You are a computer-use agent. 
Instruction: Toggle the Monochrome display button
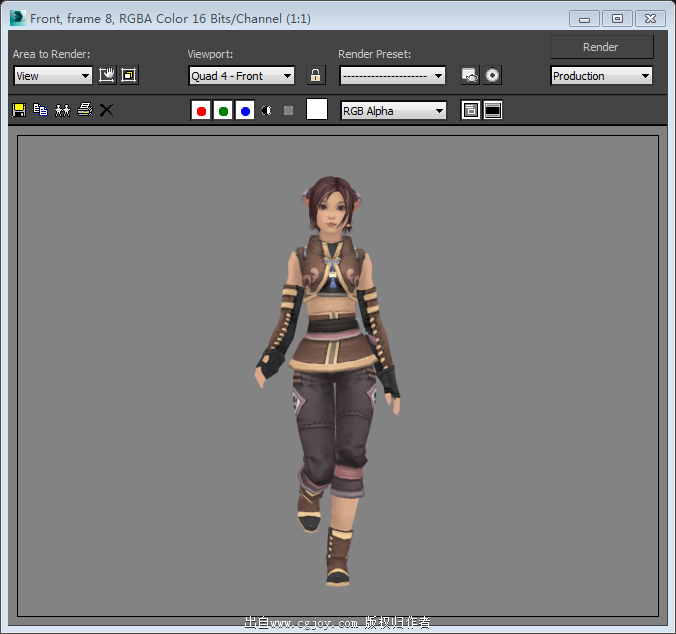pyautogui.click(x=288, y=111)
